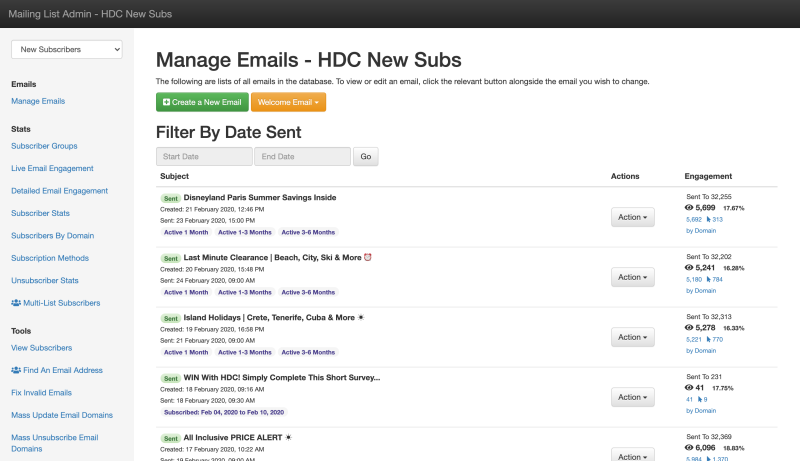The width and height of the screenshot is (800, 461).
Task: Click the users icon beside Multi-List Subscribers
Action: (x=17, y=302)
